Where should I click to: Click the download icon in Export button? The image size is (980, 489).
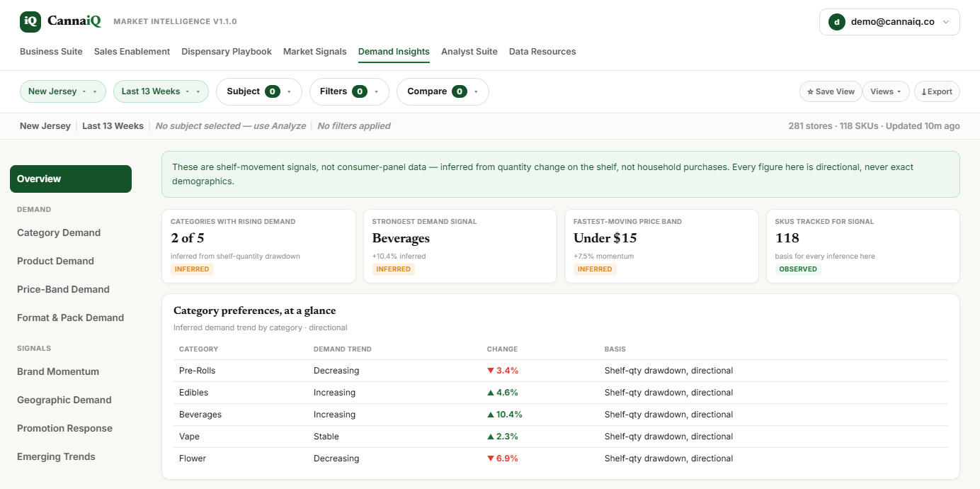[924, 92]
